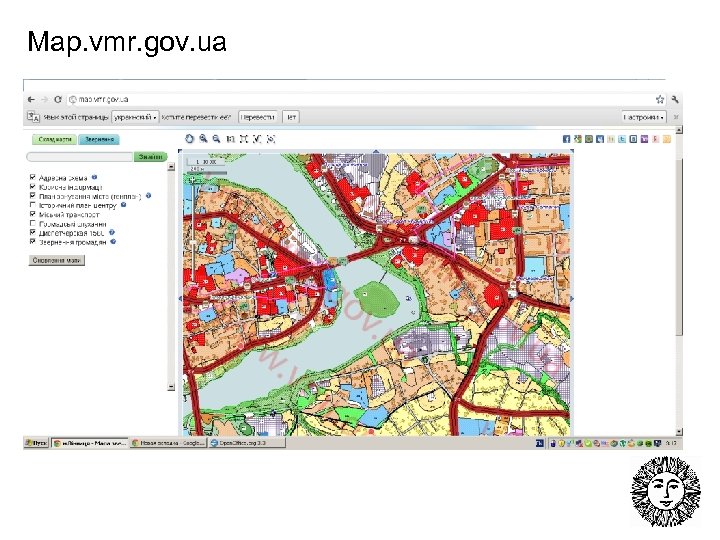The width and height of the screenshot is (720, 540).
Task: Share via the Twitter icon
Action: point(622,139)
